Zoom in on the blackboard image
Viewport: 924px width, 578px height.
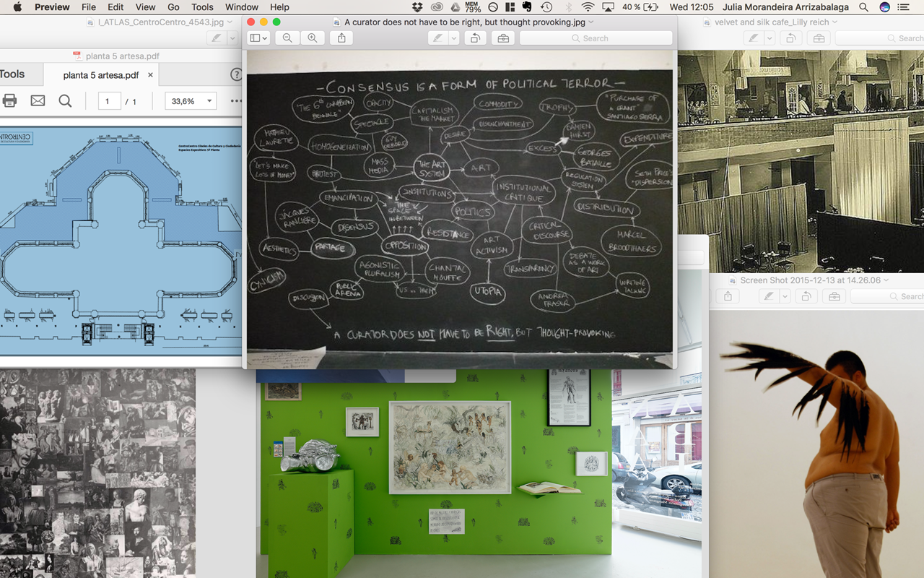point(312,38)
